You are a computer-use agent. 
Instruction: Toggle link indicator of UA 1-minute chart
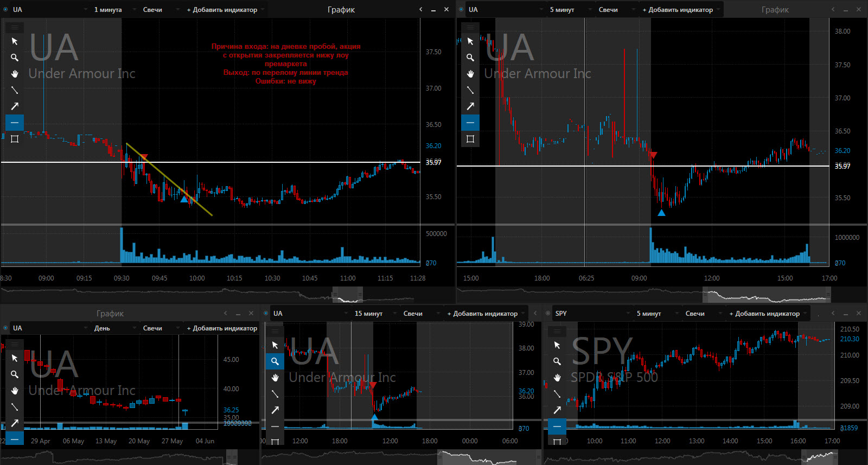click(5, 9)
